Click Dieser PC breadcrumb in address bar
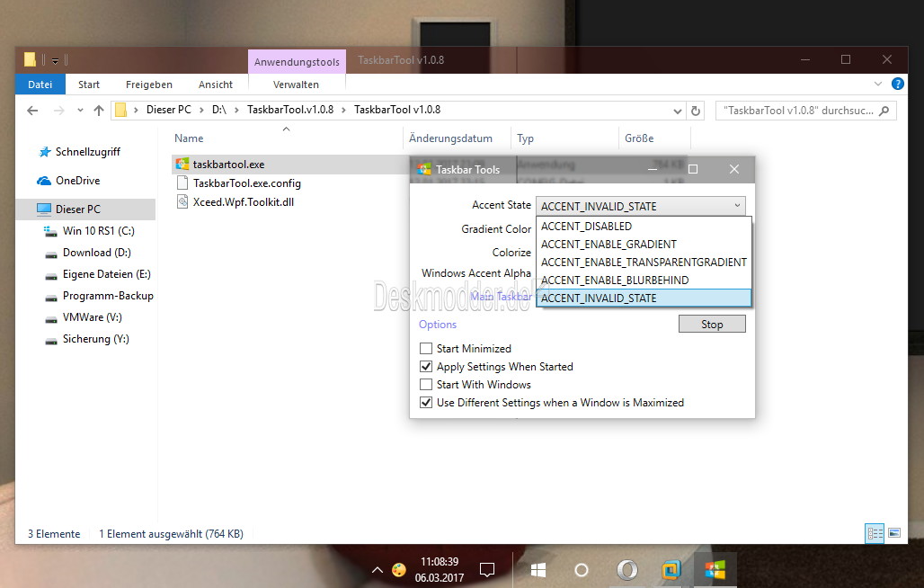This screenshot has width=924, height=588. [x=169, y=110]
